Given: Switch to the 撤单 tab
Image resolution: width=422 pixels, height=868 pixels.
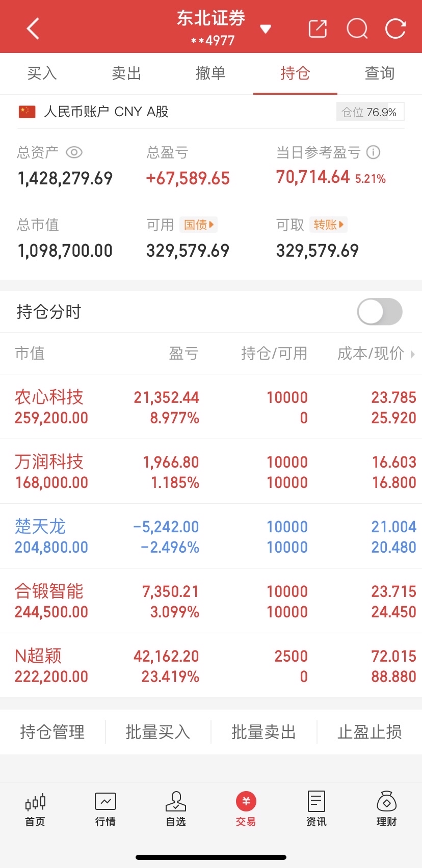Looking at the screenshot, I should pyautogui.click(x=210, y=73).
